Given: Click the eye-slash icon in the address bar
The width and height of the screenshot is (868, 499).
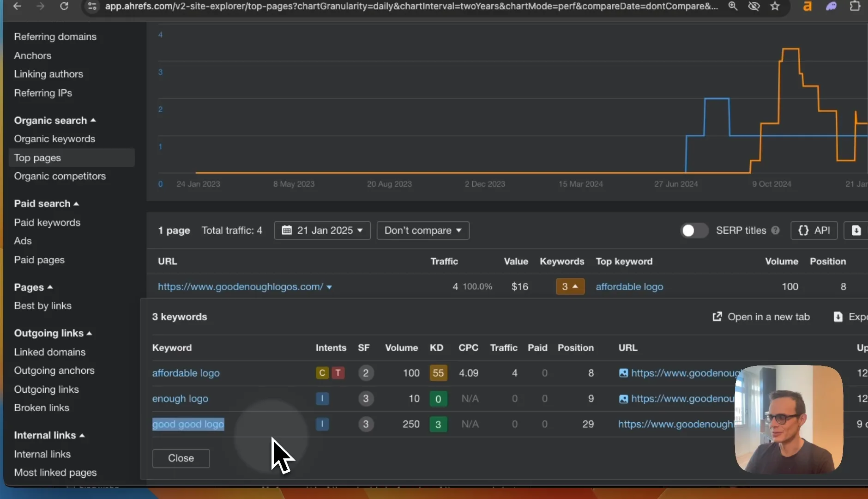Looking at the screenshot, I should tap(754, 6).
